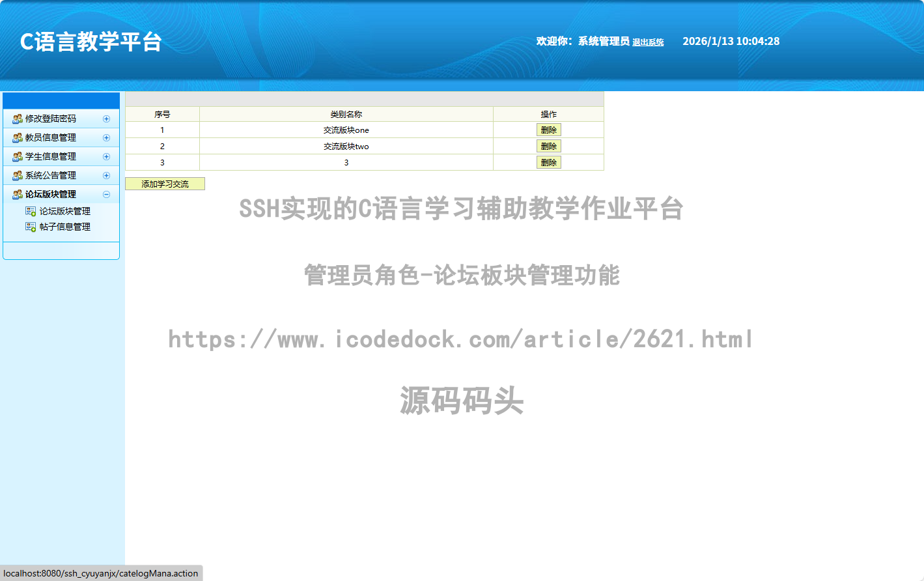Click the list icon beside 论坛版块管理 submenu item
Image resolution: width=924 pixels, height=581 pixels.
point(31,211)
